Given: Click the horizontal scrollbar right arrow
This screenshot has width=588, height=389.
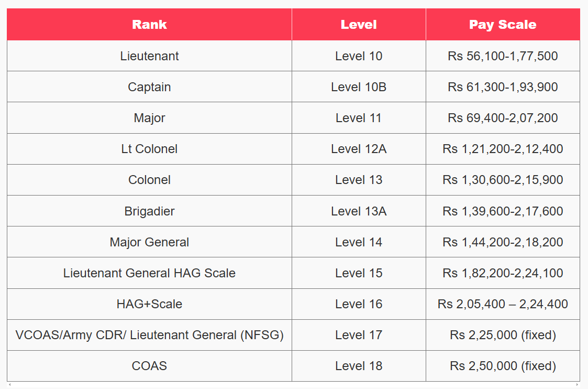Looking at the screenshot, I should pos(578,384).
